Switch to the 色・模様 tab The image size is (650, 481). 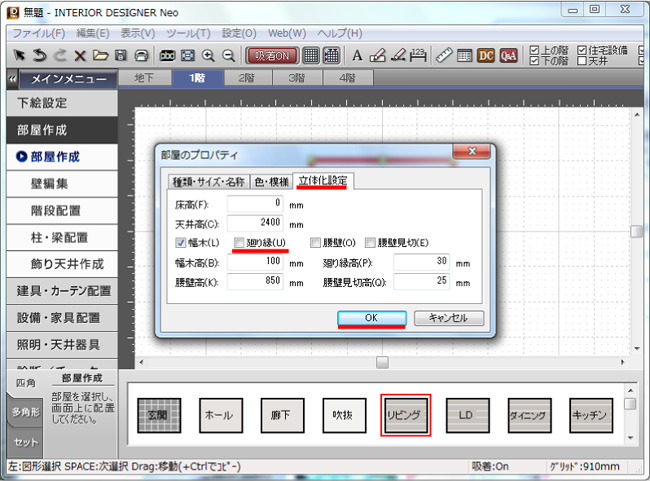[271, 181]
